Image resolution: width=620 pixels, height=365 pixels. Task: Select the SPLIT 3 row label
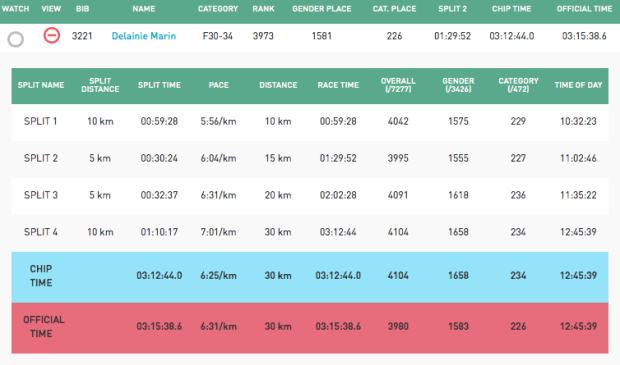point(41,195)
